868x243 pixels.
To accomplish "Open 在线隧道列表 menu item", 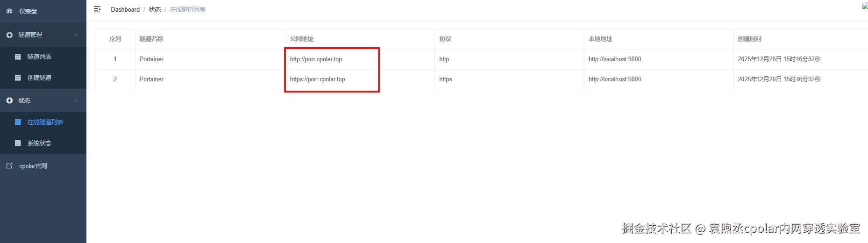I will [x=43, y=122].
